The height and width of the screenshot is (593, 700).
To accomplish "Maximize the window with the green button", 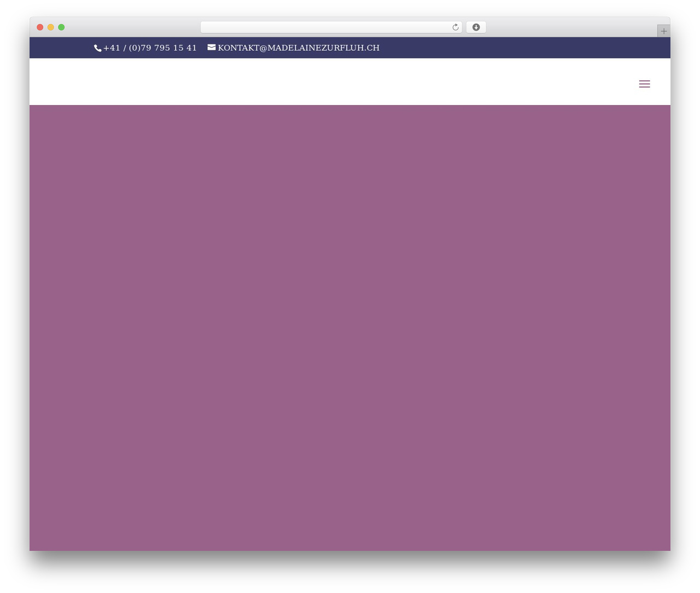I will pos(61,27).
